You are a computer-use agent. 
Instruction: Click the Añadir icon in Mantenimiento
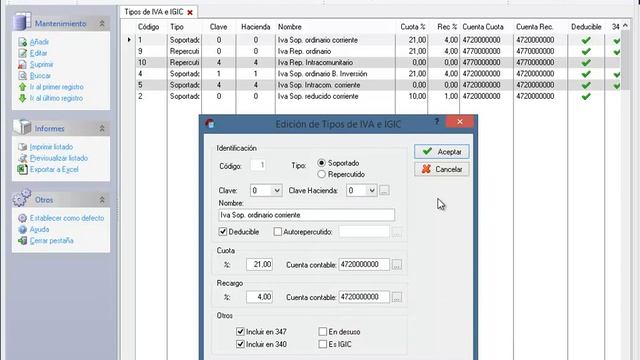click(x=22, y=42)
